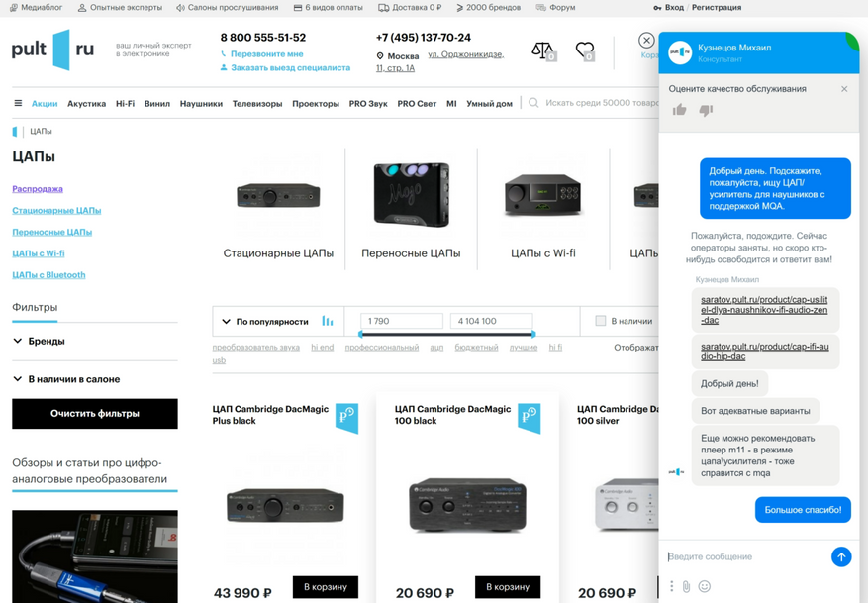Click thumbs up to rate service

[680, 110]
